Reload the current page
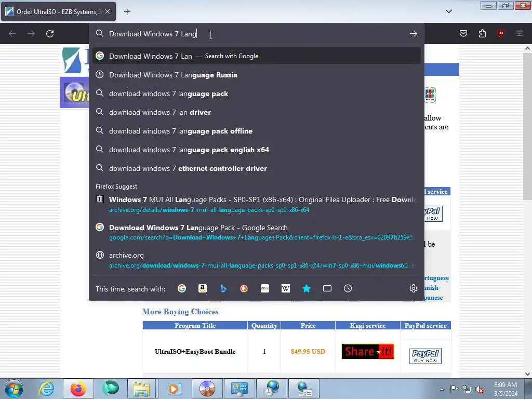Image resolution: width=532 pixels, height=399 pixels. pyautogui.click(x=50, y=34)
